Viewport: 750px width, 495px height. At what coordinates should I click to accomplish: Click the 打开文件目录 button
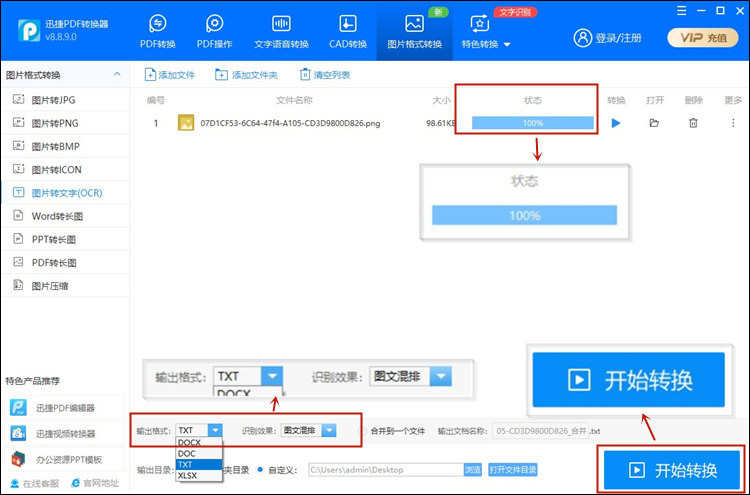tap(512, 470)
